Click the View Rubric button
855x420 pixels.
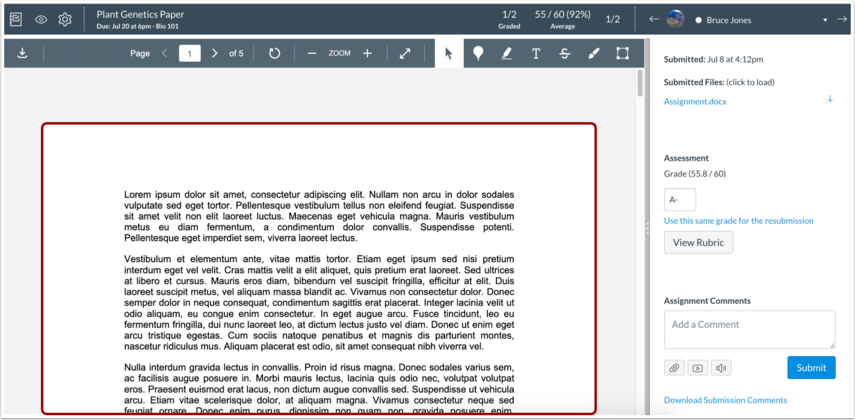(x=698, y=242)
